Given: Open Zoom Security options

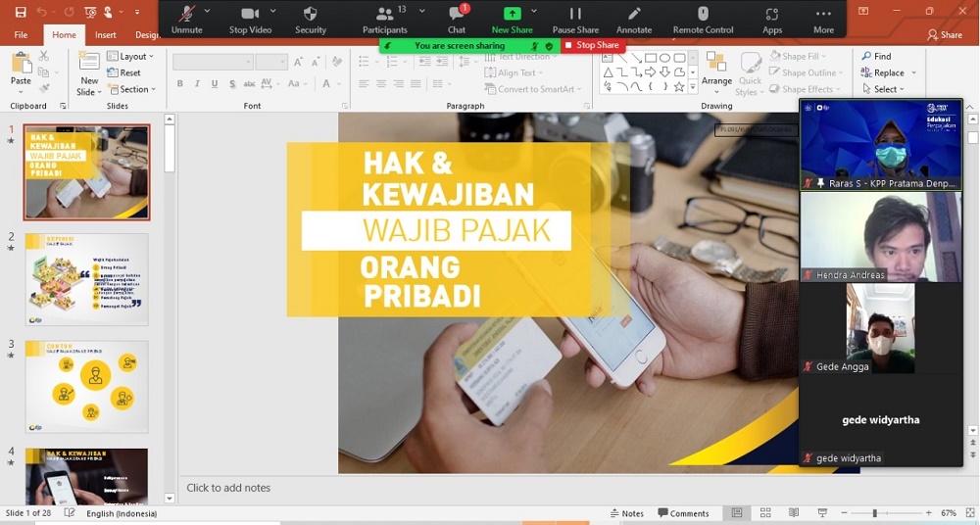Looking at the screenshot, I should pos(311,20).
